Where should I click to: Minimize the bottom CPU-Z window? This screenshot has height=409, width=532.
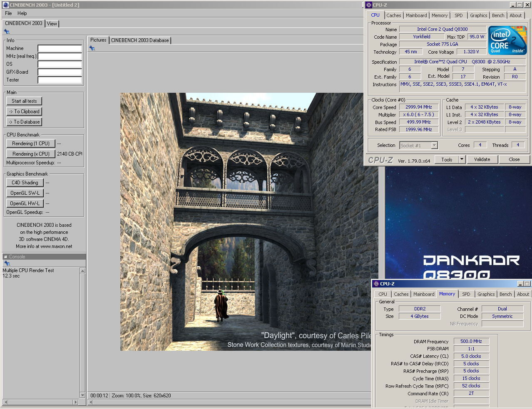click(520, 284)
